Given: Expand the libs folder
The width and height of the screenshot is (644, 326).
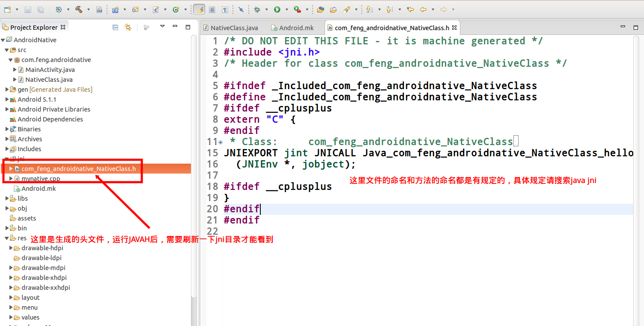Looking at the screenshot, I should pos(7,199).
